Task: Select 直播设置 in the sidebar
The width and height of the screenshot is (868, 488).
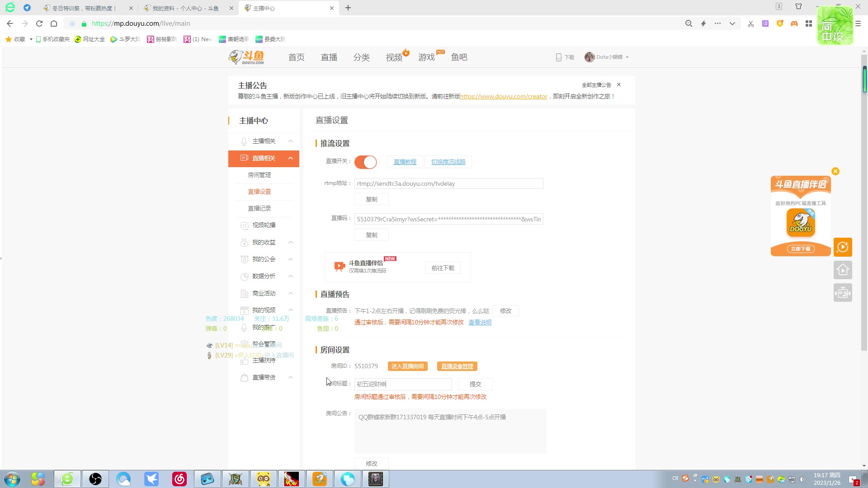Action: tap(259, 192)
